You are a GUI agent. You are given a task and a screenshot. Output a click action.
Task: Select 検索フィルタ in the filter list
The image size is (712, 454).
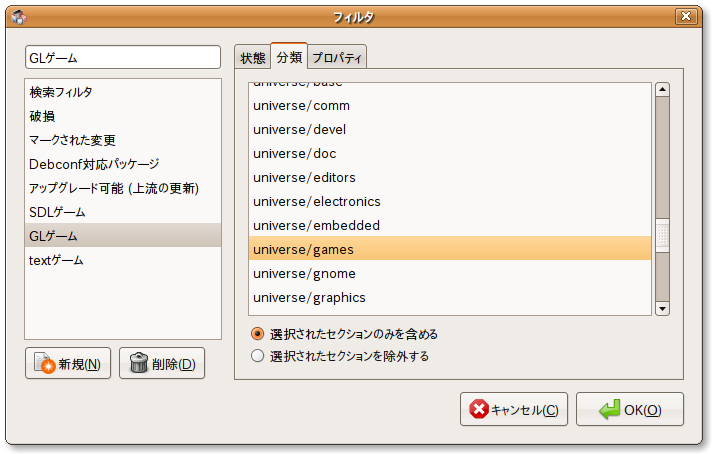pyautogui.click(x=123, y=92)
